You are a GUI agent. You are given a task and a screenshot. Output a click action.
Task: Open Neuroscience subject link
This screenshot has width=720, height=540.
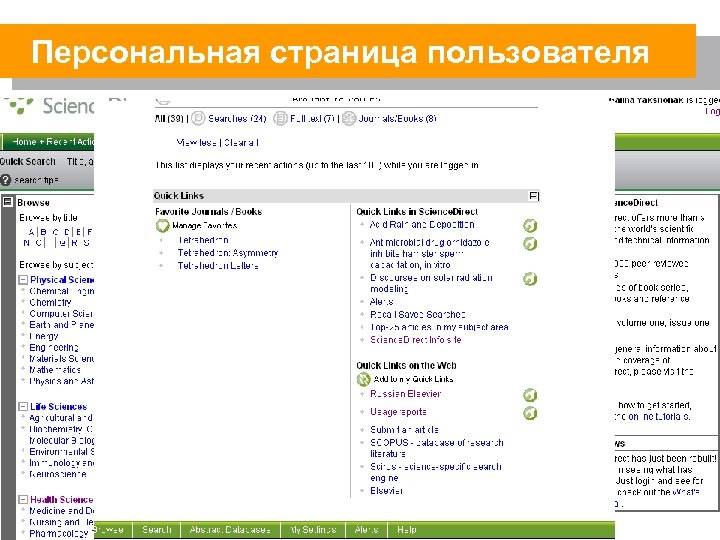point(57,474)
